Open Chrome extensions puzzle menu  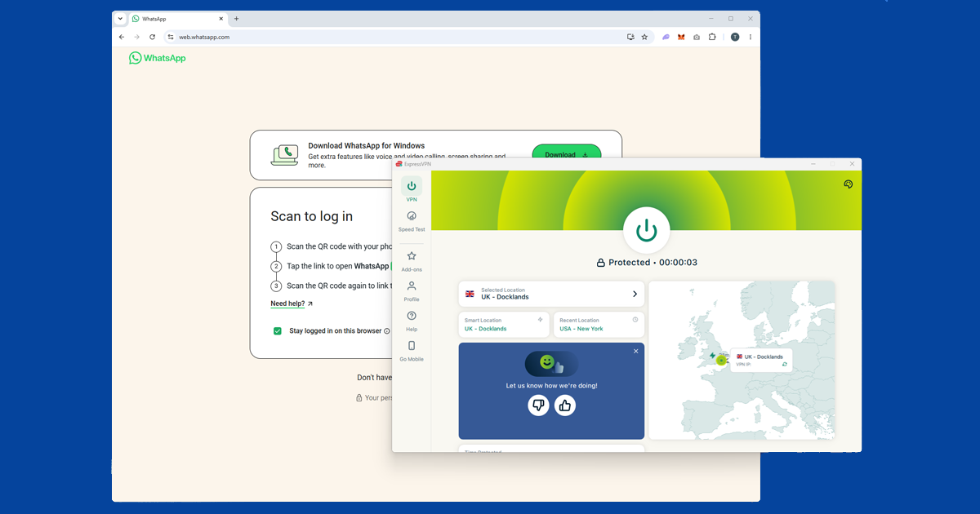[x=712, y=37]
